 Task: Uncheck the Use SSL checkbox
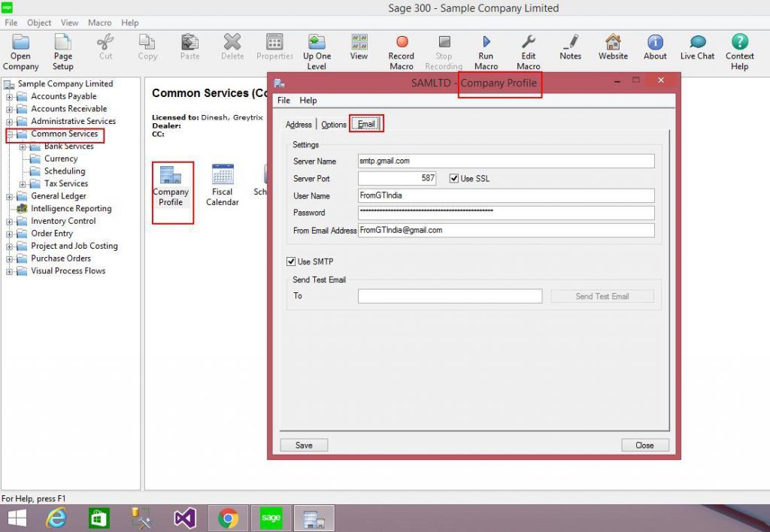(454, 179)
